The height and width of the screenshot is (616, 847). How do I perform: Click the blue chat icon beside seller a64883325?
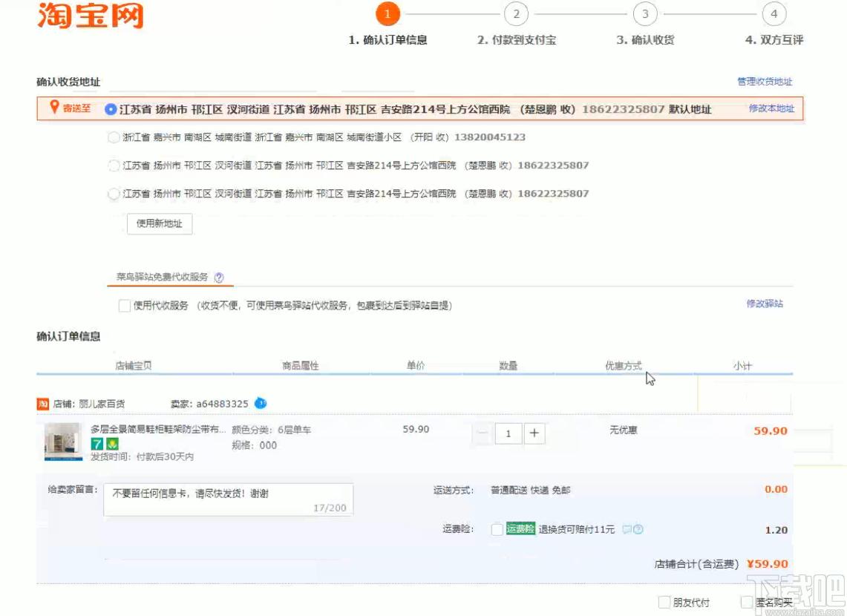pos(261,403)
